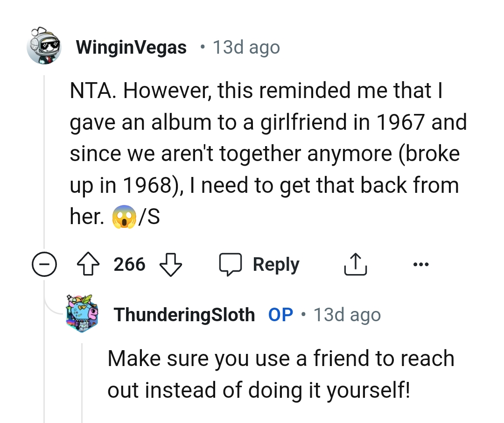Screen dimensions: 504x423
Task: Visit WinginVegas's profile via the username
Action: point(131,47)
